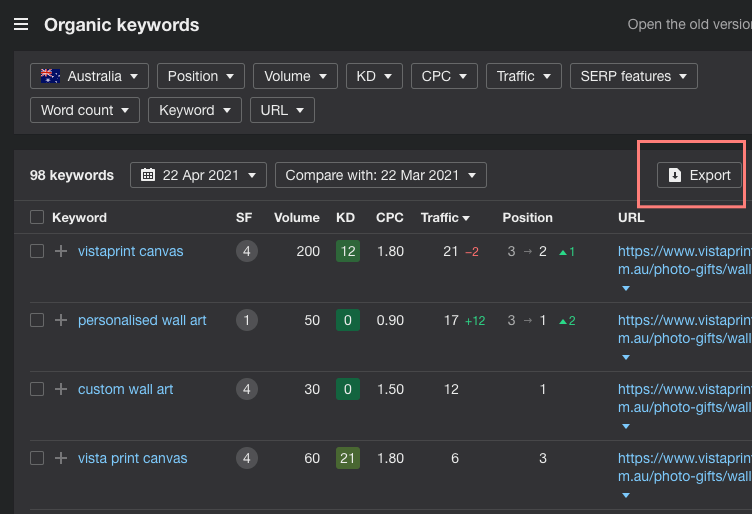The image size is (752, 514).
Task: Click the SF badge 1 for personalised wall art
Action: pyautogui.click(x=247, y=320)
